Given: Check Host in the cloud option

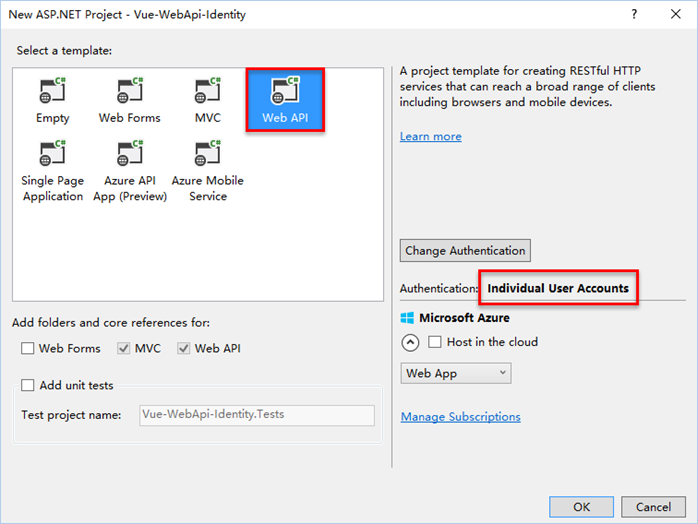Looking at the screenshot, I should pyautogui.click(x=434, y=342).
